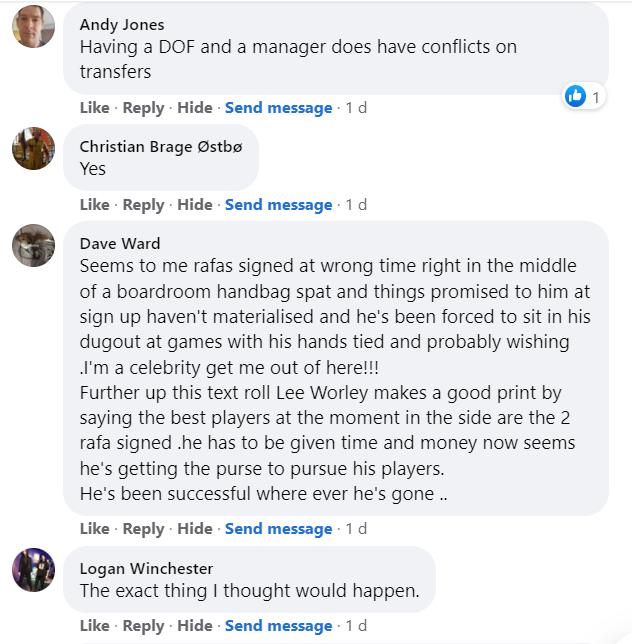Open Andy Jones' profile picture
Viewport: 632px width, 644px height.
click(33, 26)
